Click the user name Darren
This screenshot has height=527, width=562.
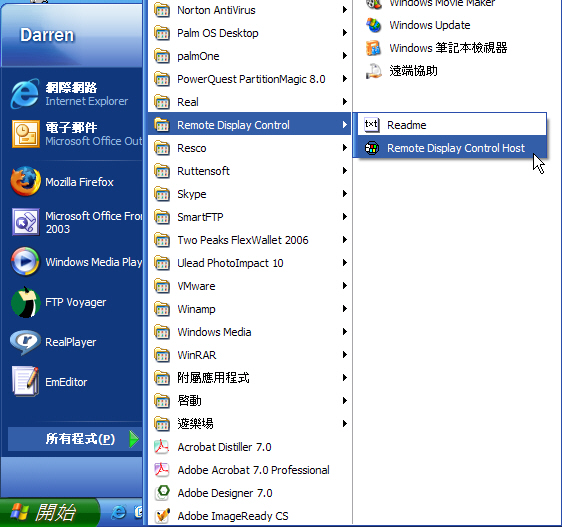tap(47, 35)
